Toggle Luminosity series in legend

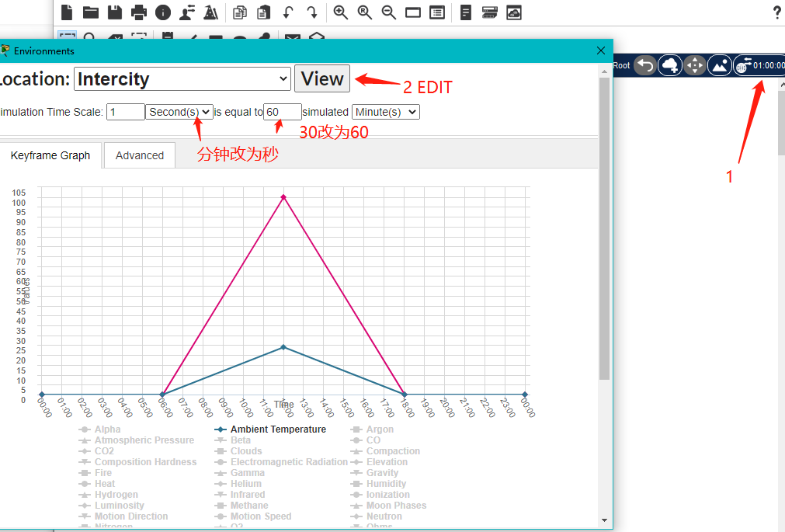[111, 506]
